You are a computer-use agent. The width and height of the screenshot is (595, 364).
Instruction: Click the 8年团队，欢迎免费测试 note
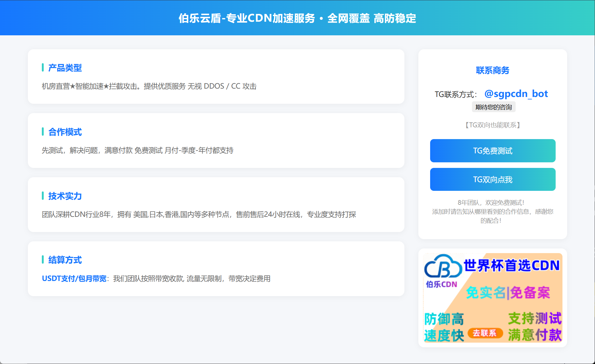point(491,203)
